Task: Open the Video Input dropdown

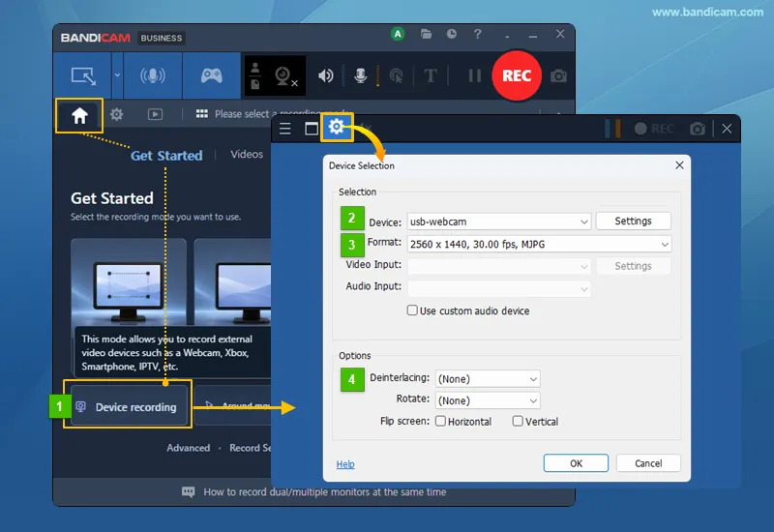Action: click(498, 267)
